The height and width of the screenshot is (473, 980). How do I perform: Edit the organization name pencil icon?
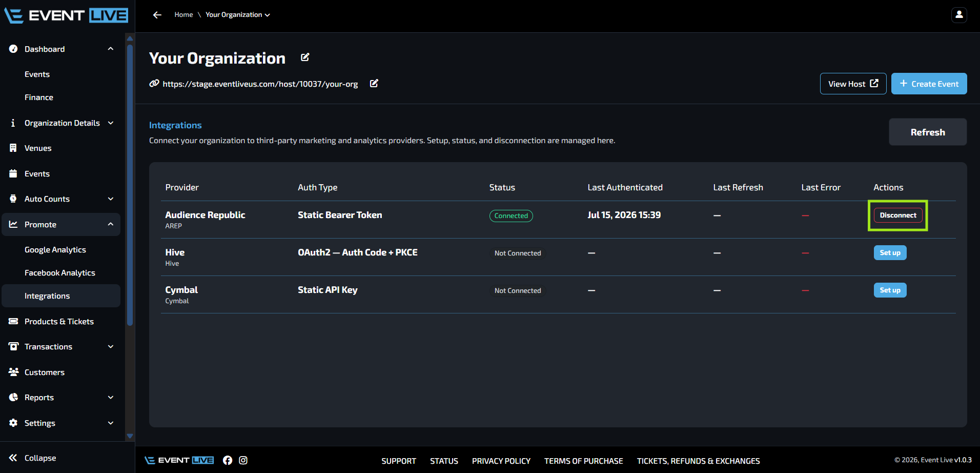(x=305, y=57)
